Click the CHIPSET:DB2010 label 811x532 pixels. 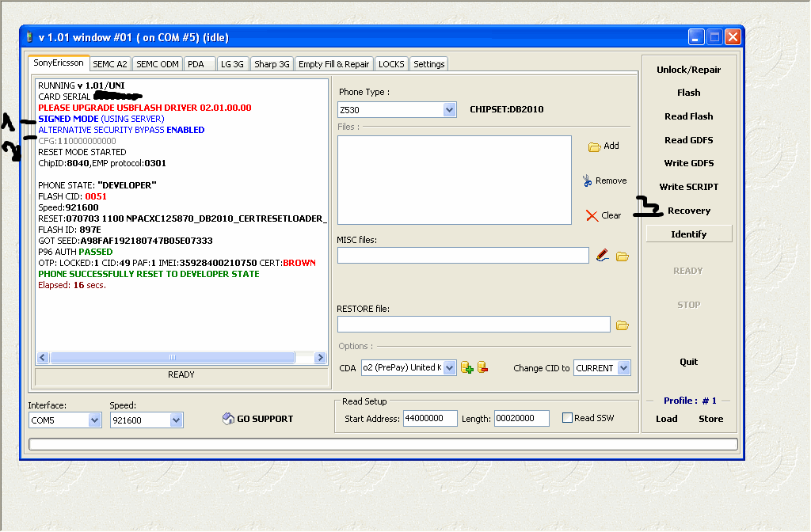point(506,109)
